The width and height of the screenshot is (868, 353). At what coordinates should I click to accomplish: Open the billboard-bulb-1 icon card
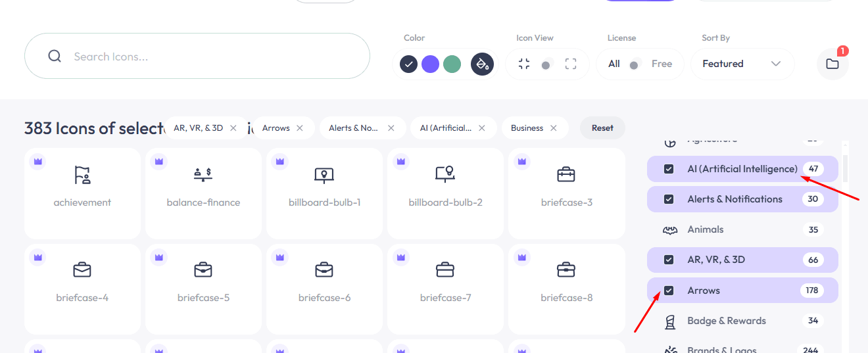[324, 193]
